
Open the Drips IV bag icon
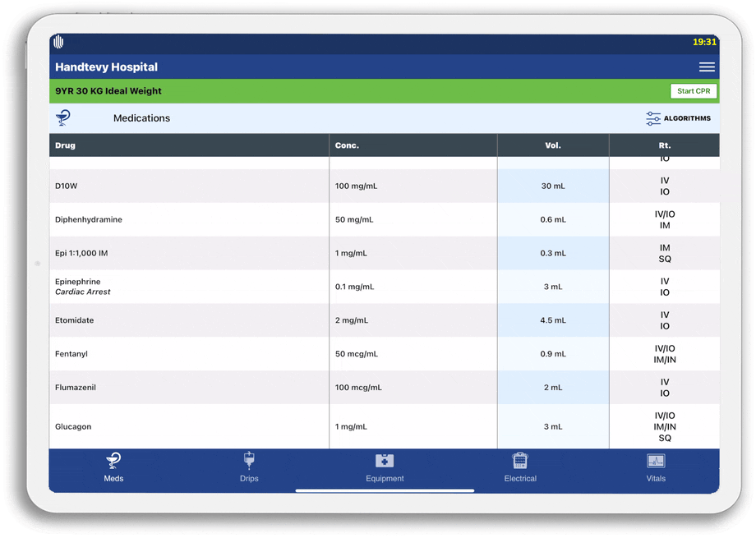(249, 461)
